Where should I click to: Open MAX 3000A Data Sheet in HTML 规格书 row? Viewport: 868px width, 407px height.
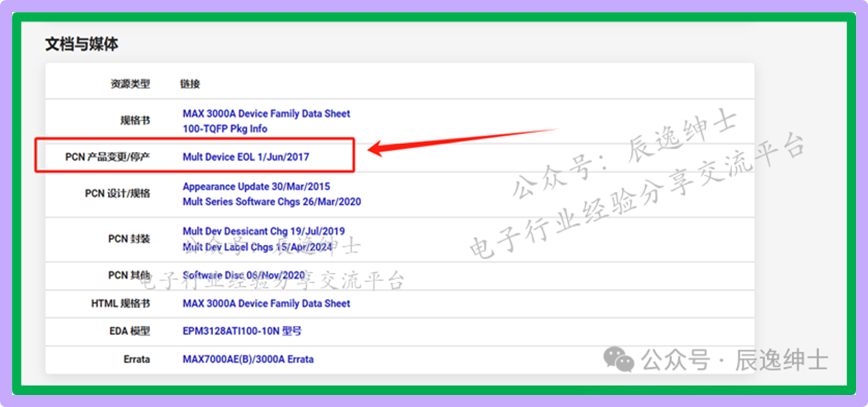pos(266,303)
